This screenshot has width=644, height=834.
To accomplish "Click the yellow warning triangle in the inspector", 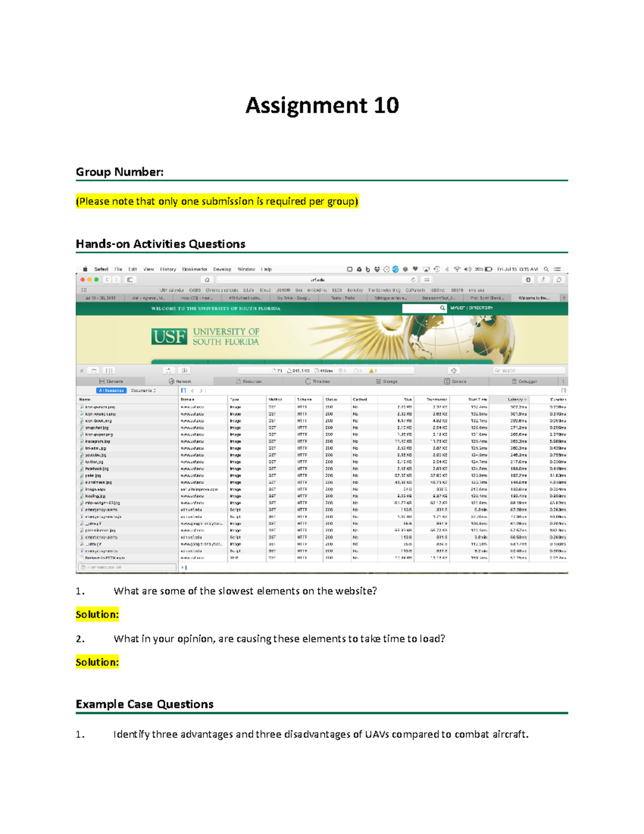I will click(371, 371).
